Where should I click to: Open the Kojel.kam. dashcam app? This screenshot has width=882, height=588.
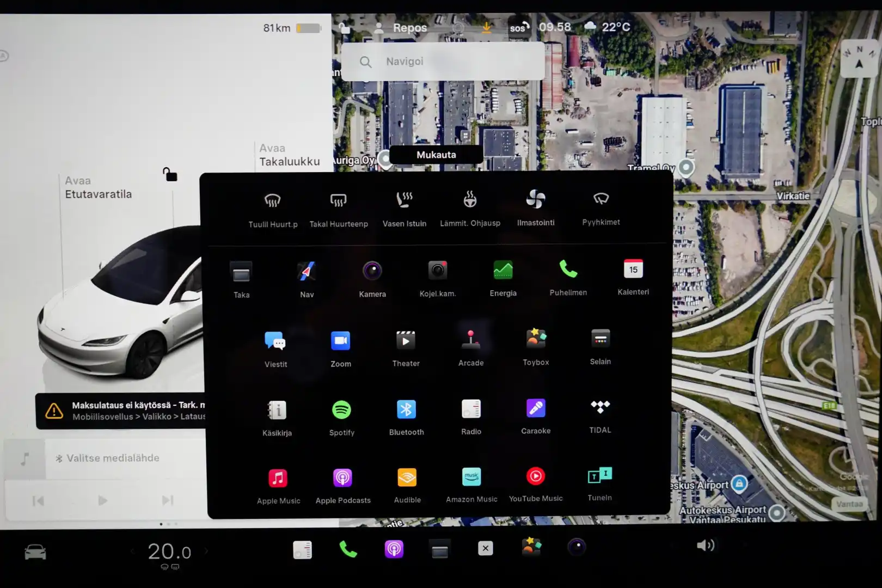point(438,278)
